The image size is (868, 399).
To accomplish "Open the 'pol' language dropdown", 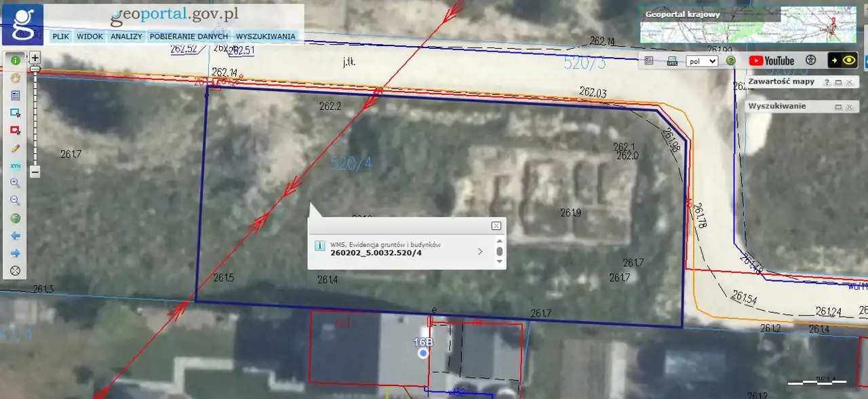I will (701, 61).
